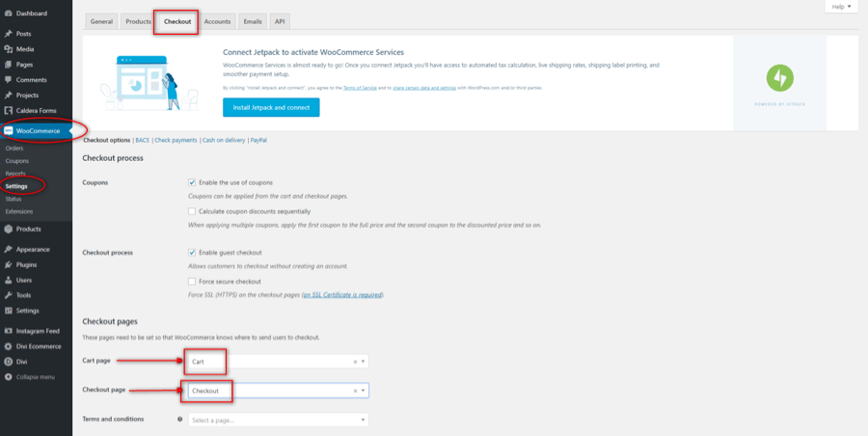Check Force secure checkout option
Viewport: 868px width, 436px height.
point(192,282)
